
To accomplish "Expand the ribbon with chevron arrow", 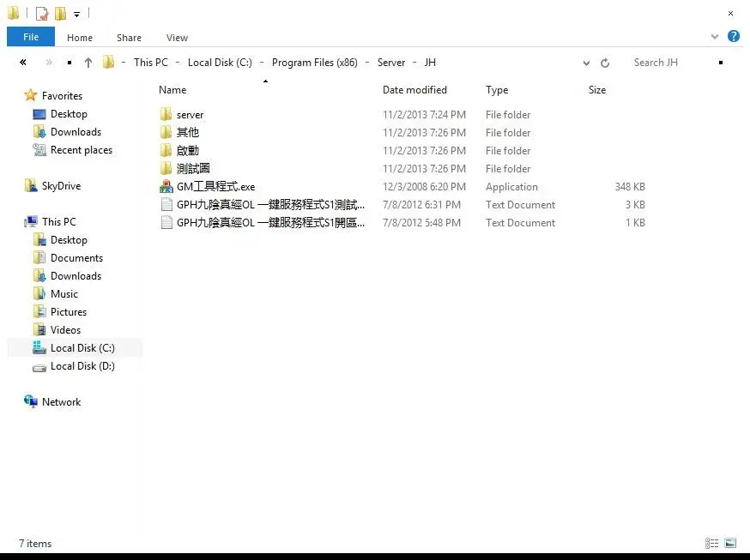I will coord(715,36).
